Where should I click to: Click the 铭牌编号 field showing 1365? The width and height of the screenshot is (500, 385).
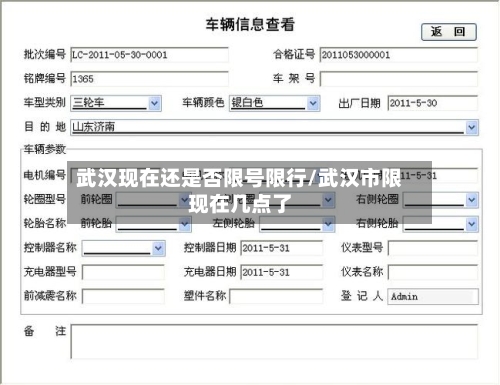149,79
